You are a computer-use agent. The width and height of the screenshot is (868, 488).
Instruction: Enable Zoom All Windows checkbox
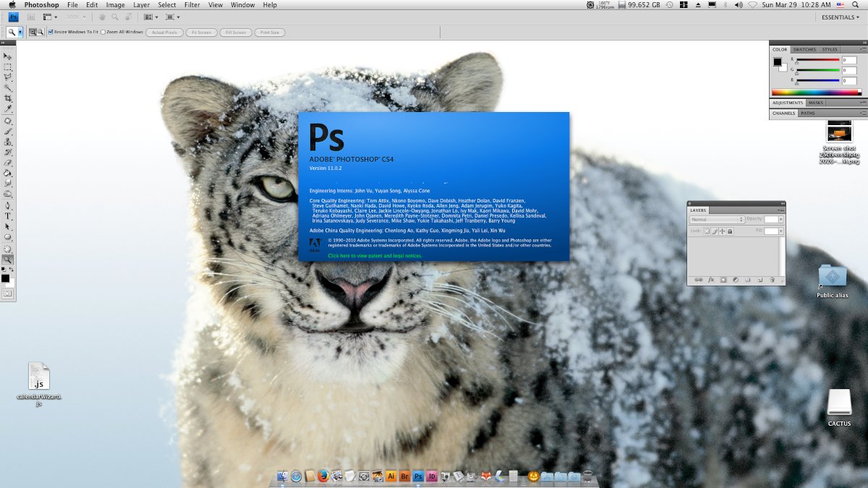(103, 32)
